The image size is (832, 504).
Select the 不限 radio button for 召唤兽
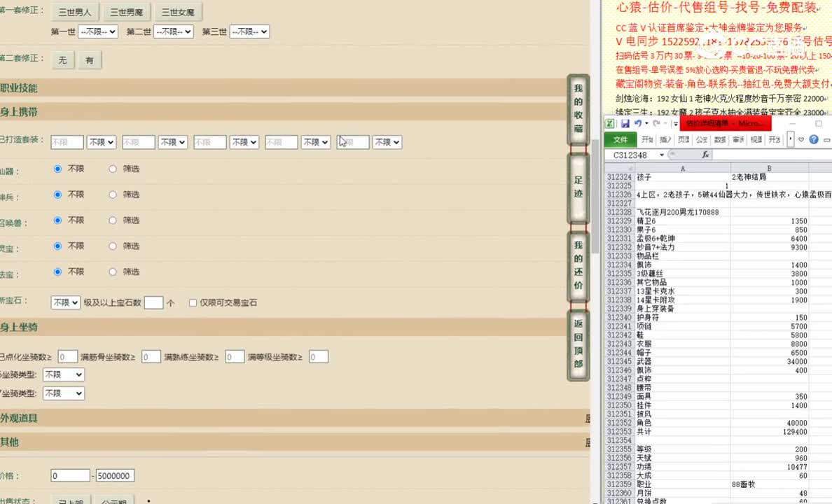click(57, 220)
